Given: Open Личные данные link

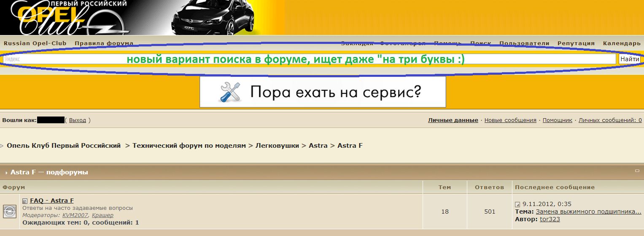Looking at the screenshot, I should point(453,120).
